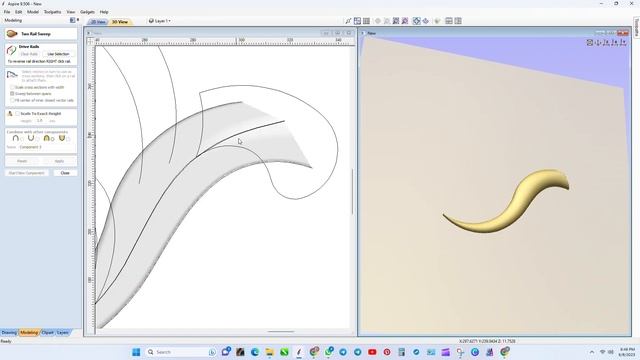Click the 2D view vertical scrollbar

coord(352,191)
